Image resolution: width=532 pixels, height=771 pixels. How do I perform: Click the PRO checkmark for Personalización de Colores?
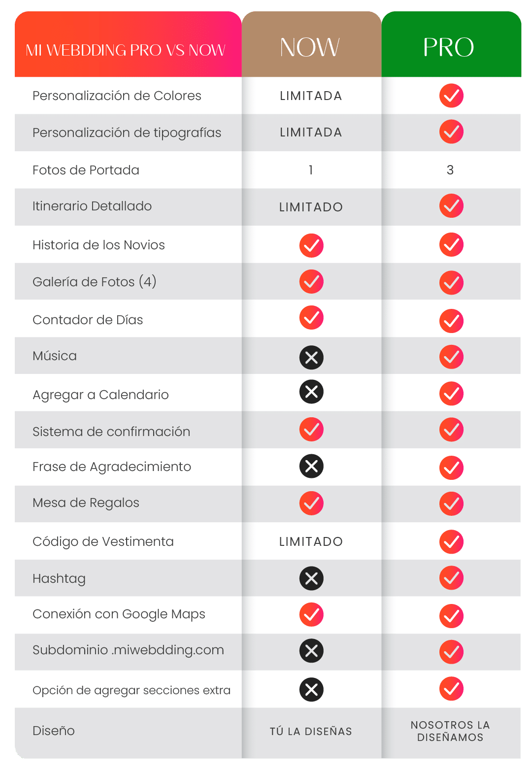pos(451,96)
